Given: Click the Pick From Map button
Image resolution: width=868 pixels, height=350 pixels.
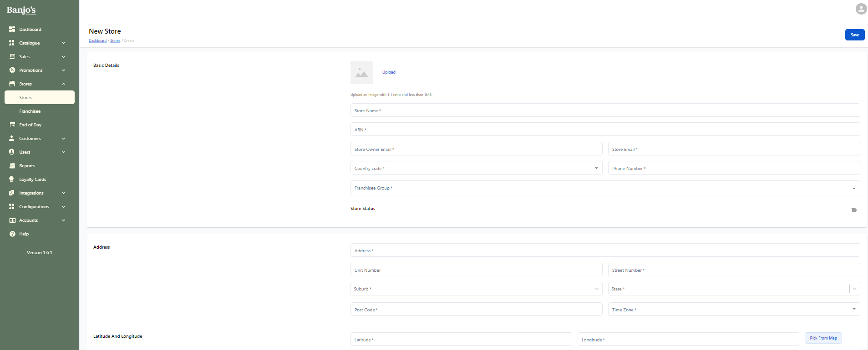Looking at the screenshot, I should [823, 338].
